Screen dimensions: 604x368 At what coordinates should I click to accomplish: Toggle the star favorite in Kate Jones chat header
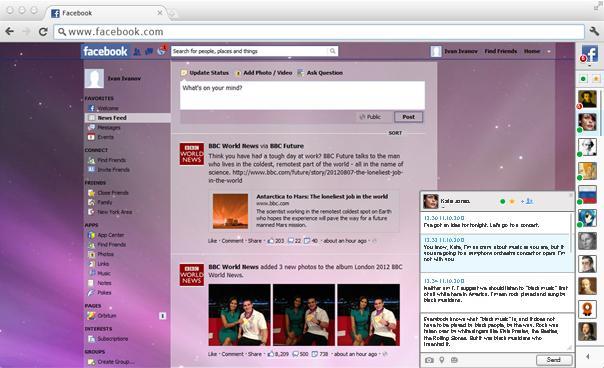(x=512, y=201)
